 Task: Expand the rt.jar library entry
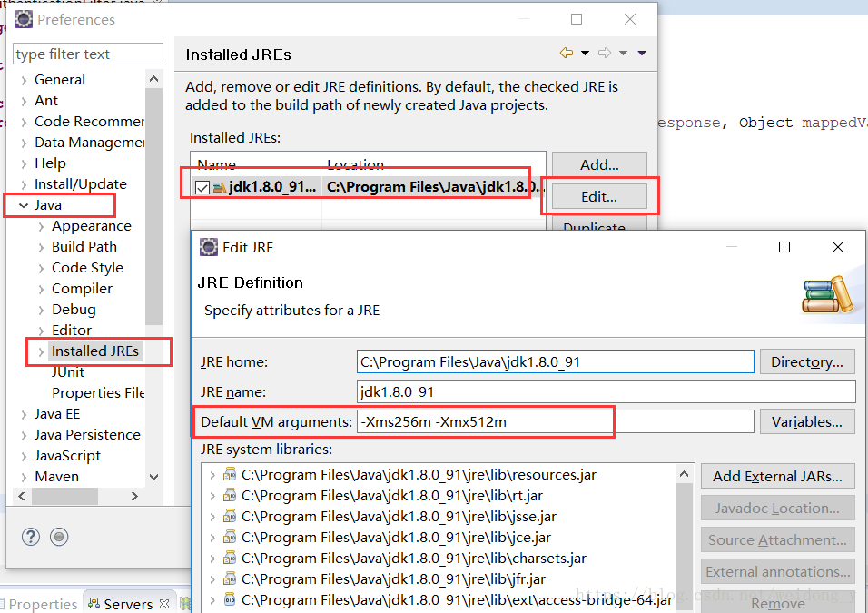click(x=212, y=496)
